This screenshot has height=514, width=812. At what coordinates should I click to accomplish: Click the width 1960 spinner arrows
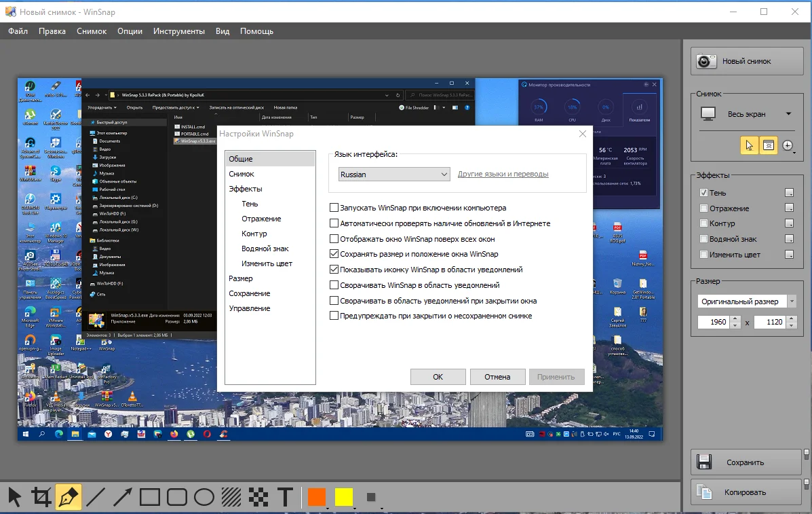coord(735,322)
